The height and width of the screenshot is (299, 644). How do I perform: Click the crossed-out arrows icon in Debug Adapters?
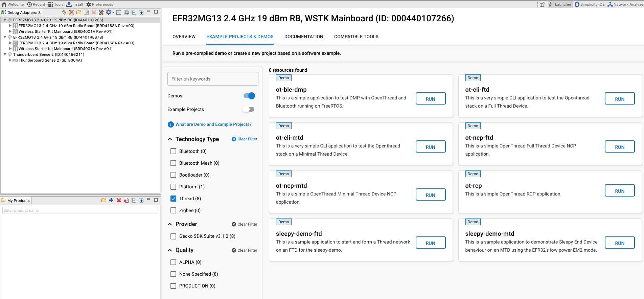71,12
